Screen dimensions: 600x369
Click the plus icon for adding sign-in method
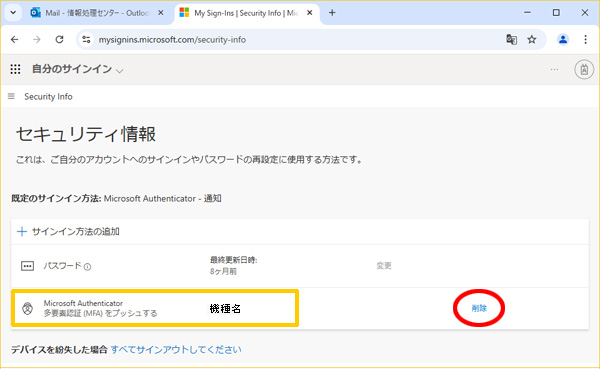click(x=22, y=232)
